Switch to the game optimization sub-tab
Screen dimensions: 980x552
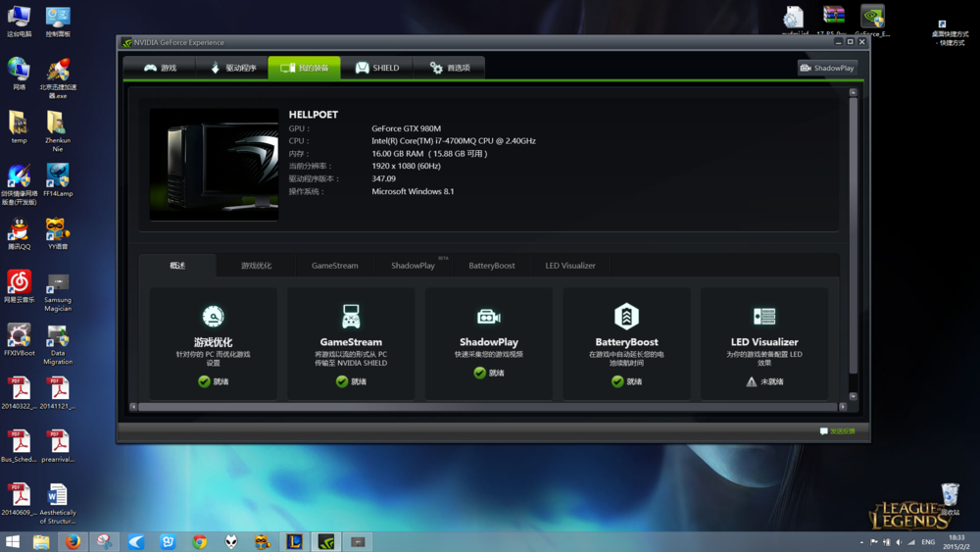[256, 265]
